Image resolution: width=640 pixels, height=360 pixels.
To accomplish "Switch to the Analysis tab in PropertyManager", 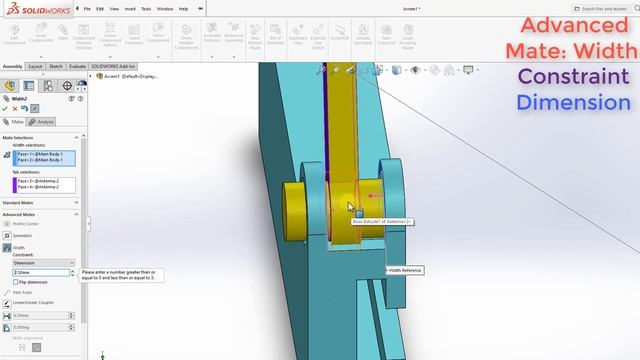I will pyautogui.click(x=41, y=122).
